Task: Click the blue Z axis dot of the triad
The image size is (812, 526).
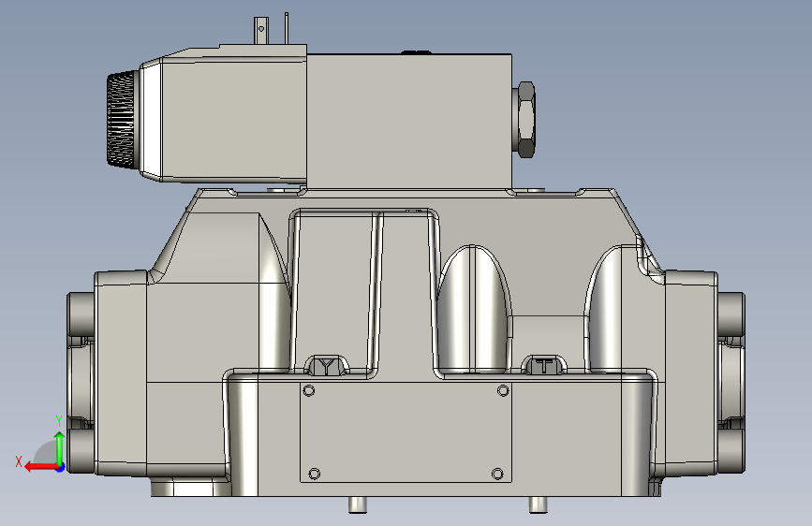Action: 61,468
